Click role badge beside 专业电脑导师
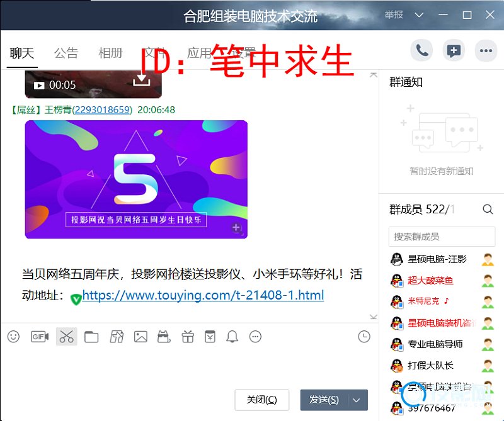Image resolution: width=504 pixels, height=421 pixels. point(488,344)
